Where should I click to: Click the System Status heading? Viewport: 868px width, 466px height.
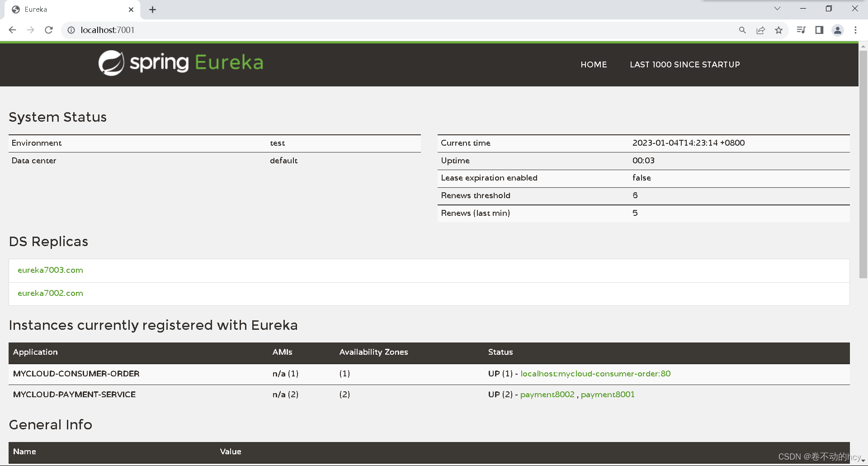(x=58, y=117)
